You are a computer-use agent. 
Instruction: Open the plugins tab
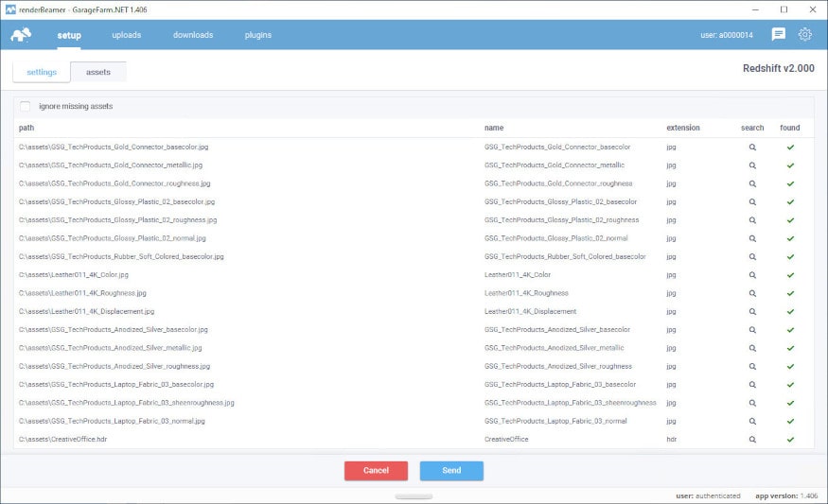(x=258, y=35)
